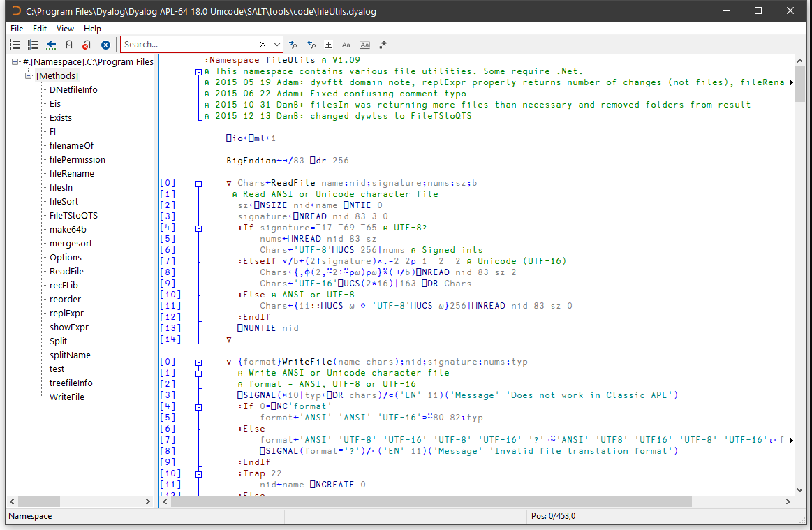Open the search history dropdown arrow
Screen dimensions: 812x530
[x=276, y=45]
